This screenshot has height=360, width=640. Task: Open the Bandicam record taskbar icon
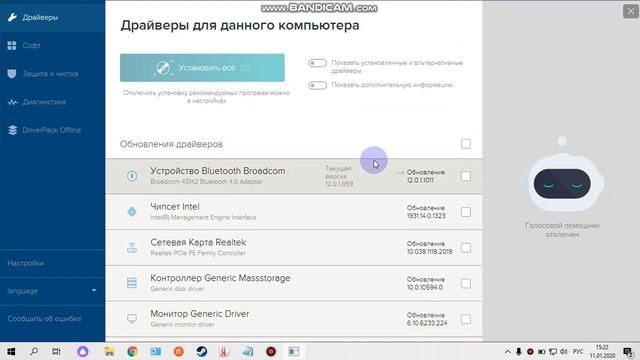(271, 351)
